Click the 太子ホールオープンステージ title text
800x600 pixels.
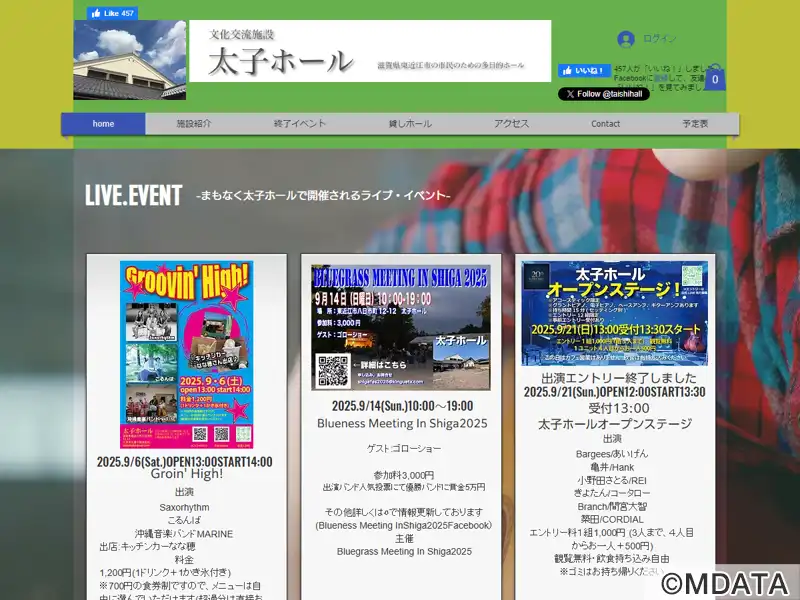pyautogui.click(x=615, y=424)
